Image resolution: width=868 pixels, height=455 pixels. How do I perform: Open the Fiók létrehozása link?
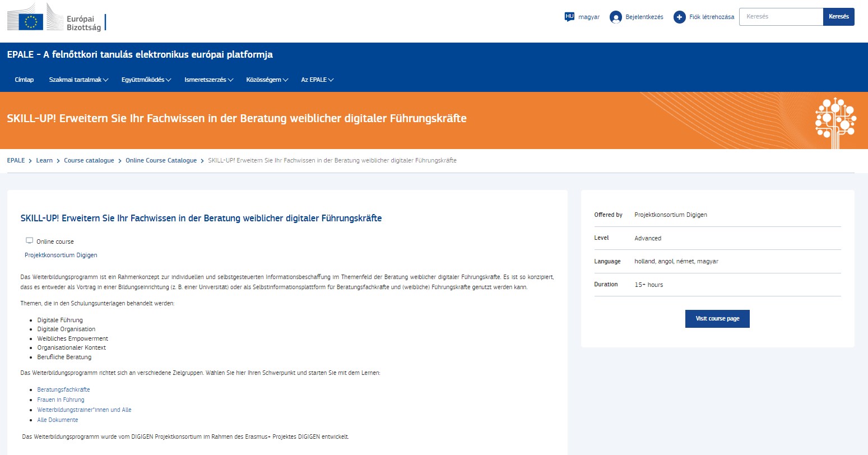coord(712,17)
